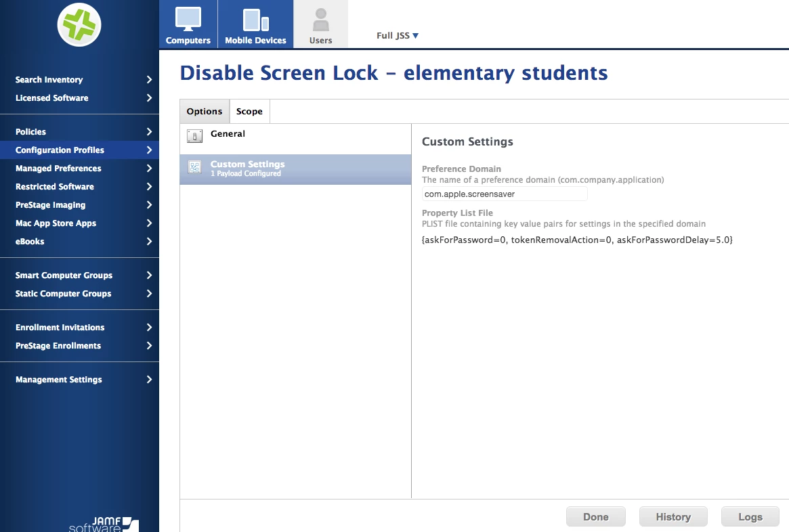
Task: Click the General payload switch icon
Action: (x=195, y=136)
